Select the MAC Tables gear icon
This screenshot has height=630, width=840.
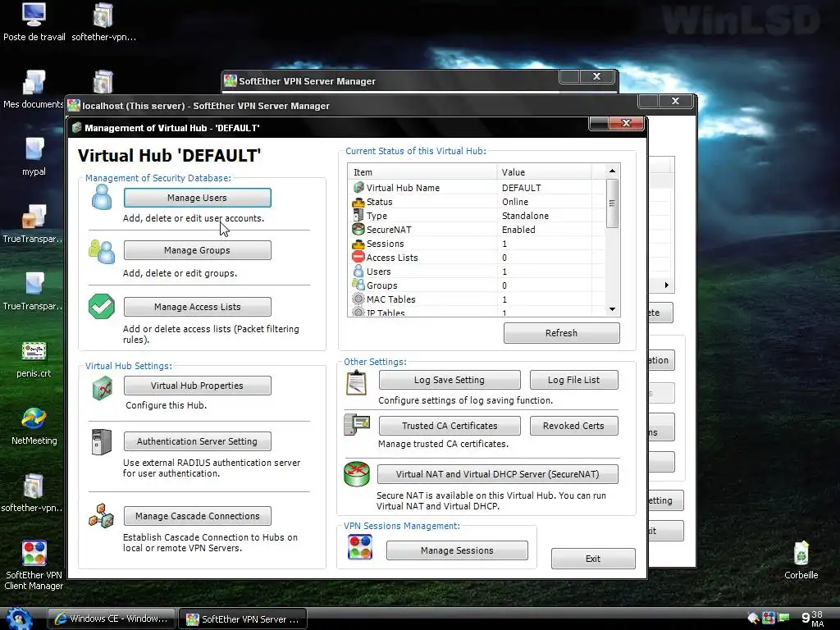tap(358, 299)
